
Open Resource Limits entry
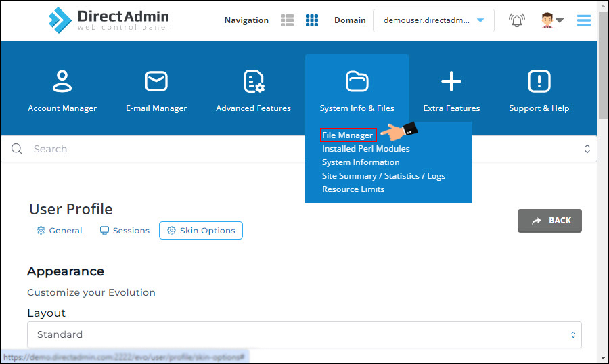(353, 189)
